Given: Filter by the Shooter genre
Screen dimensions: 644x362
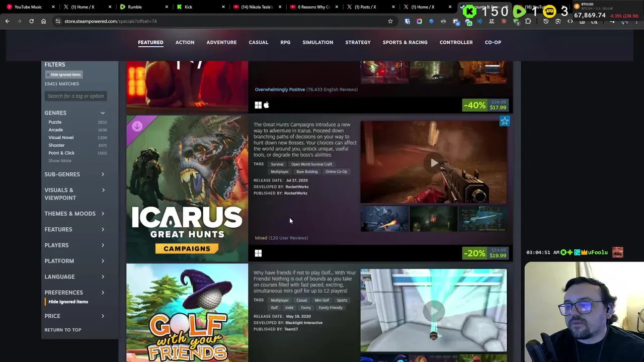Looking at the screenshot, I should coord(56,145).
